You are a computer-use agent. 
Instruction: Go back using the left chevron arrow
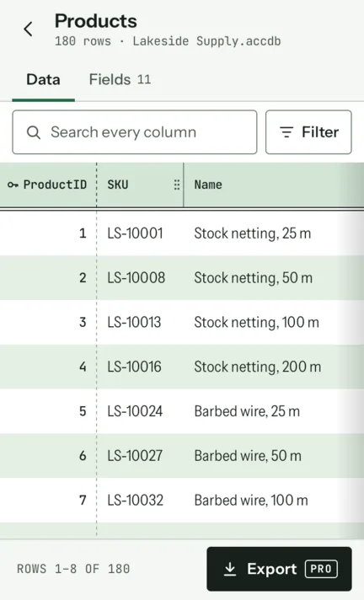[x=28, y=29]
